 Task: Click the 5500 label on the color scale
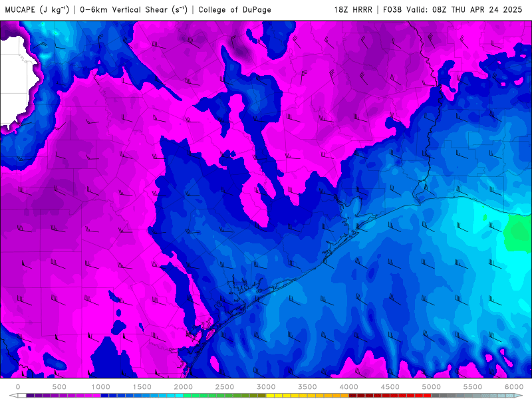pyautogui.click(x=473, y=387)
